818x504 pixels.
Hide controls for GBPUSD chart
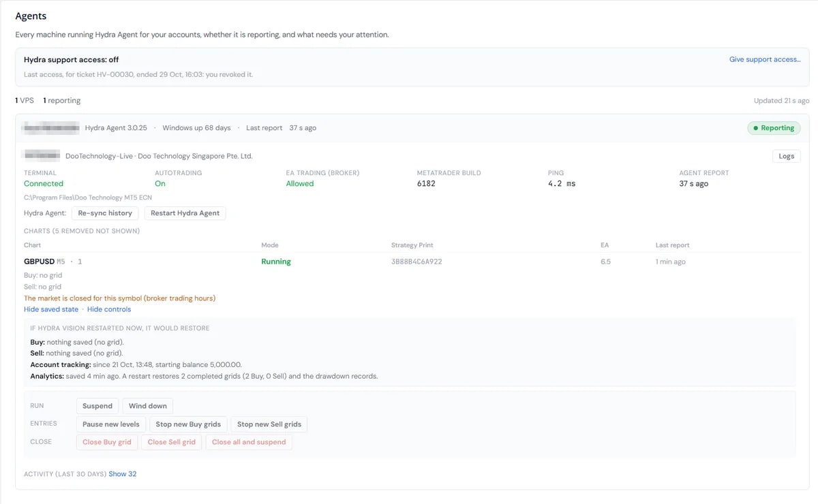pos(109,309)
